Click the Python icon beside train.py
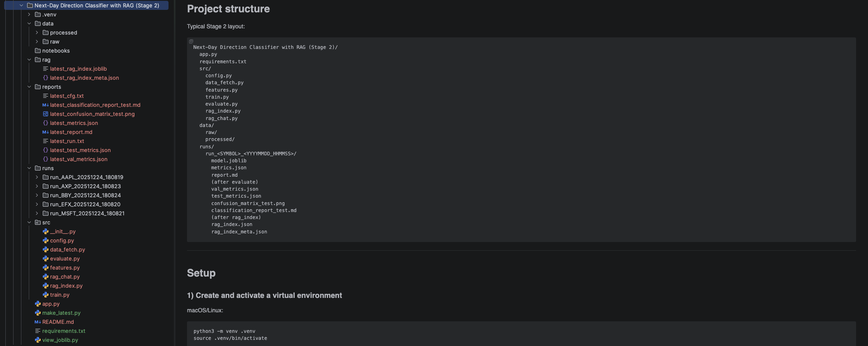Viewport: 868px width, 346px height. (x=46, y=295)
